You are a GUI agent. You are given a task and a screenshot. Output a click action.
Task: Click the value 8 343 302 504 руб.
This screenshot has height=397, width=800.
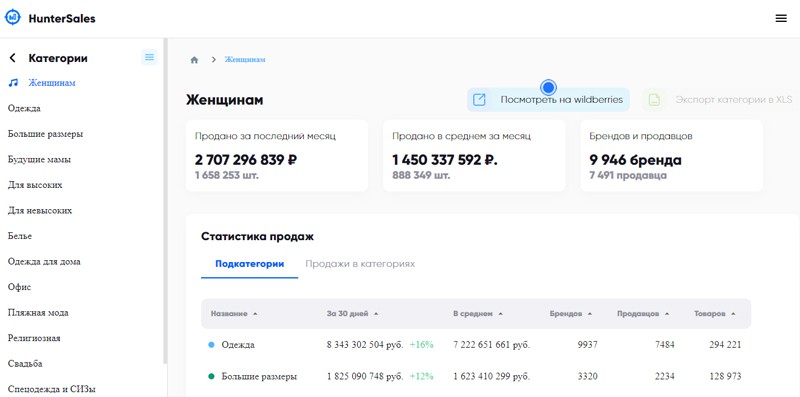pos(365,345)
